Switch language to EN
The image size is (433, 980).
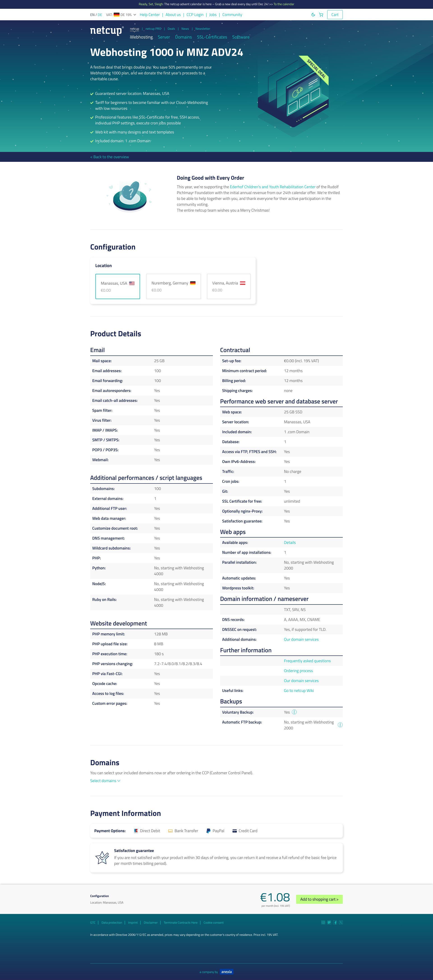click(92, 15)
